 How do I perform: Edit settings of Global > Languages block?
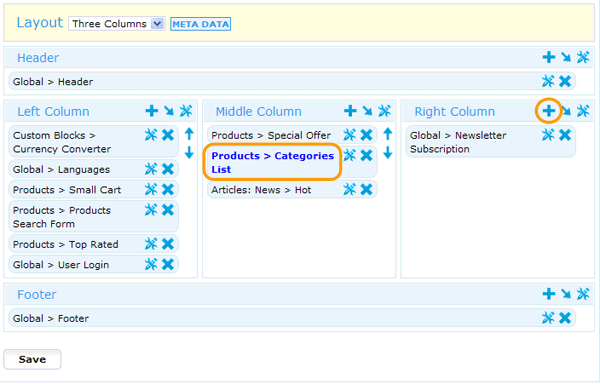151,169
